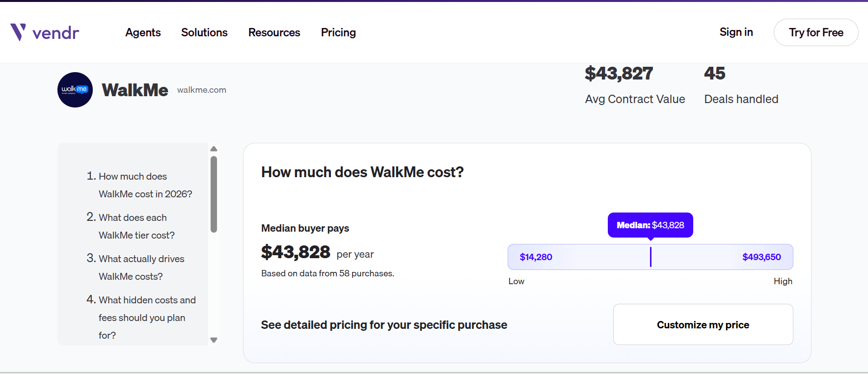Viewport: 868px width, 374px height.
Task: Open the Agents menu
Action: pyautogui.click(x=143, y=32)
